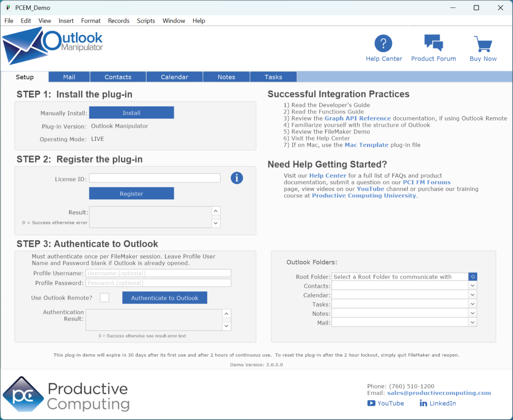Switch to the Setup tab
The image size is (513, 420).
click(x=25, y=77)
